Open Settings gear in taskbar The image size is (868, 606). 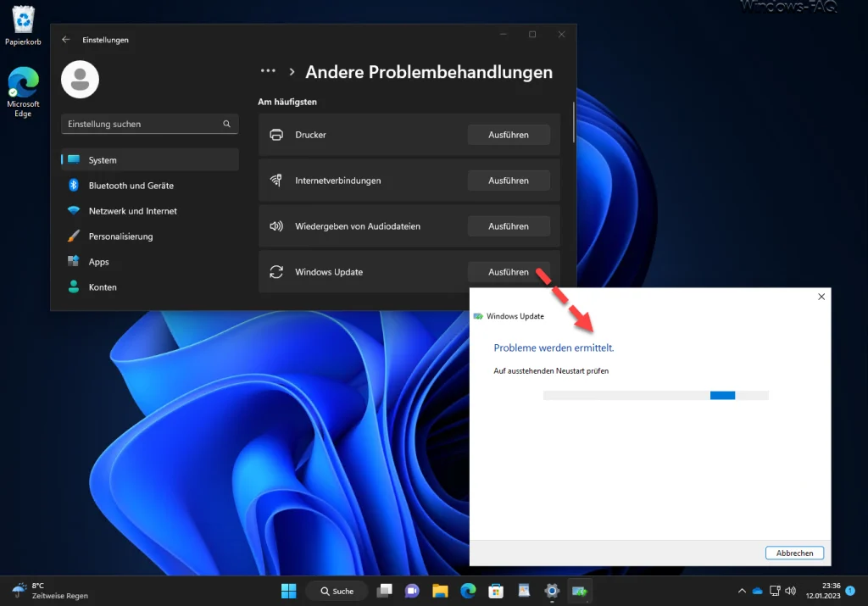tap(552, 591)
